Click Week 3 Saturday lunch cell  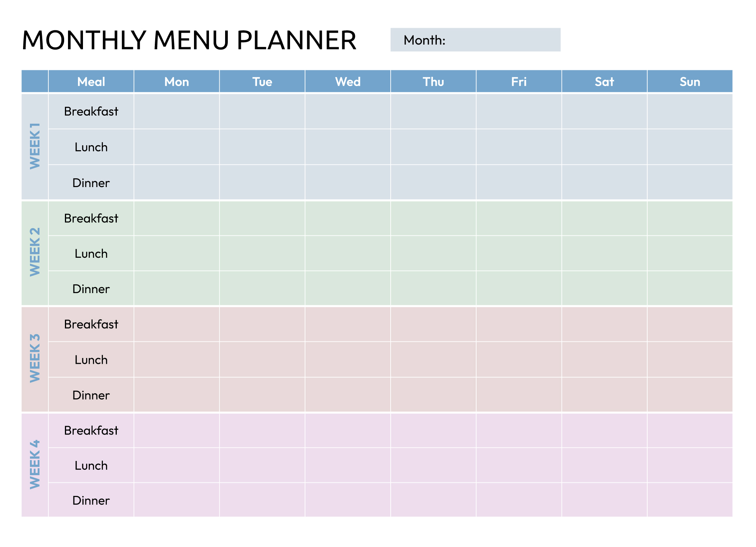pyautogui.click(x=604, y=360)
